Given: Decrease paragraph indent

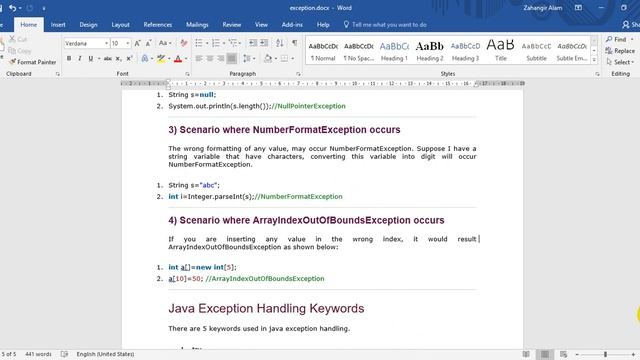Looking at the screenshot, I should (x=253, y=43).
